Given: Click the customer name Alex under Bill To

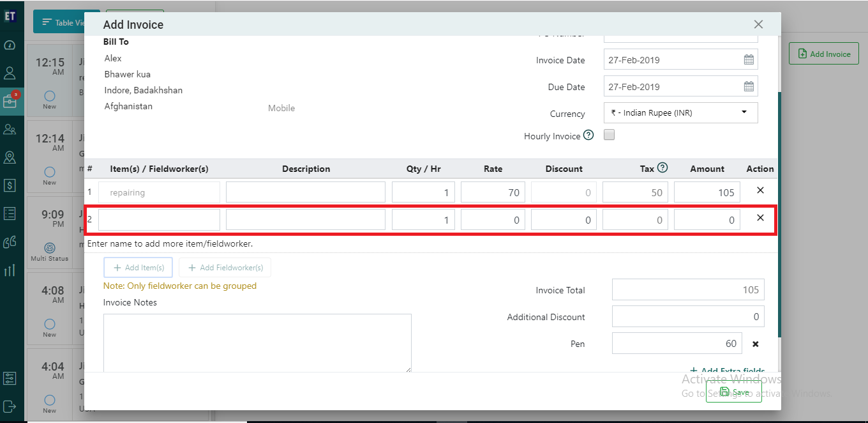Looking at the screenshot, I should click(113, 58).
